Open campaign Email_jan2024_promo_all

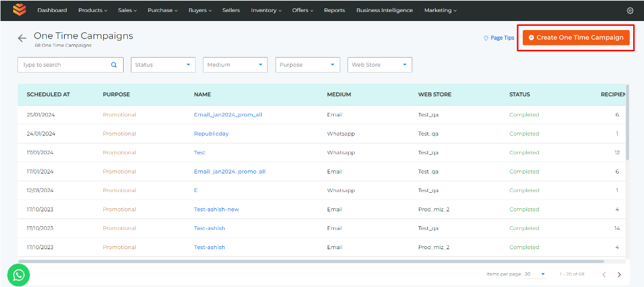230,171
